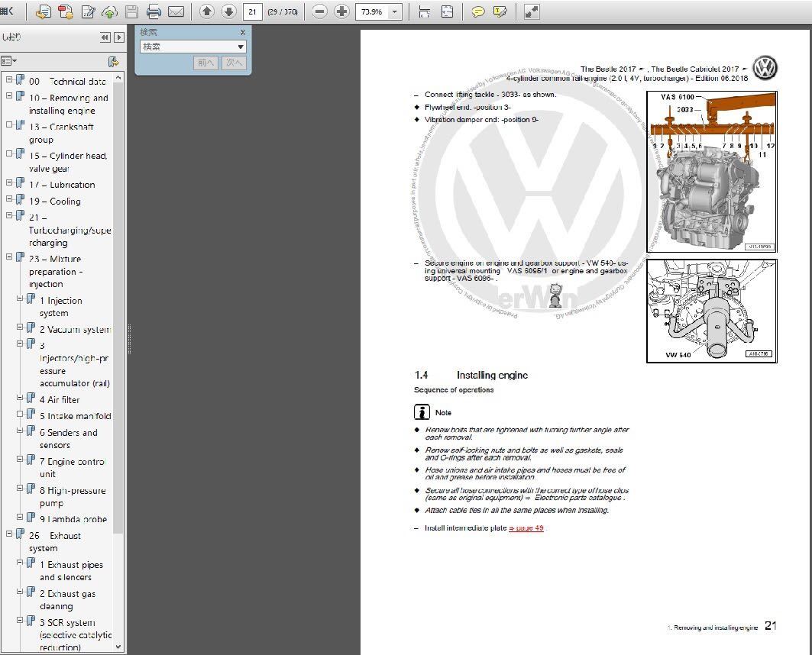Switch to read mode with arrows icon
This screenshot has height=655, width=812.
click(532, 11)
